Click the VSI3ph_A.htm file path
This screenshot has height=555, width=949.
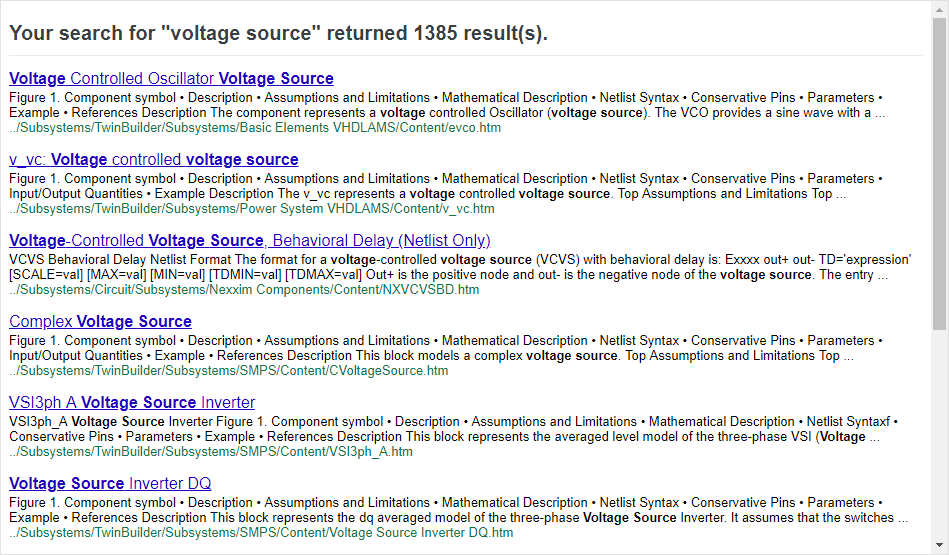pyautogui.click(x=211, y=452)
